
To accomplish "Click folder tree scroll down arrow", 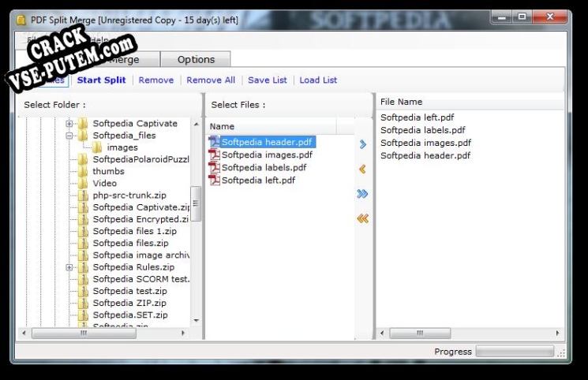I will [196, 320].
